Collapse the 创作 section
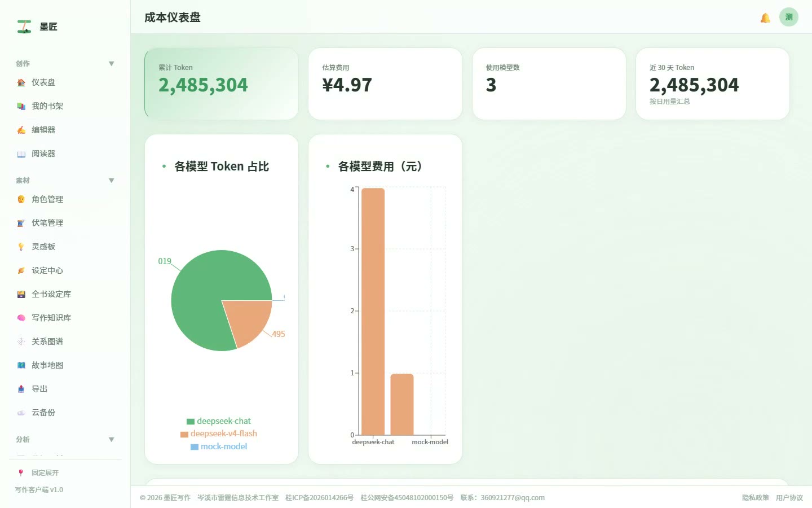Viewport: 812px width, 508px height. pos(111,64)
